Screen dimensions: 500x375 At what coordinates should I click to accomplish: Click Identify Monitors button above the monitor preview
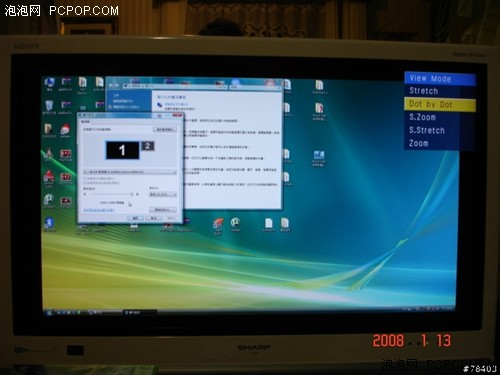[165, 129]
